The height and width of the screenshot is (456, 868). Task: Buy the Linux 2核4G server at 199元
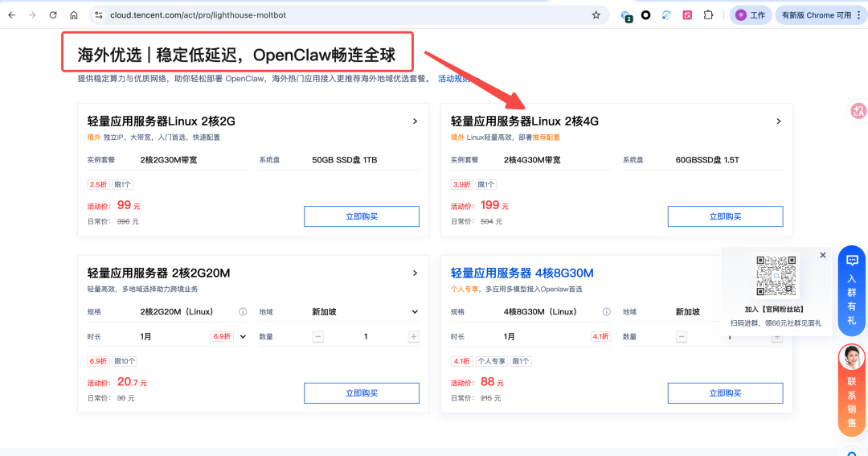point(725,216)
